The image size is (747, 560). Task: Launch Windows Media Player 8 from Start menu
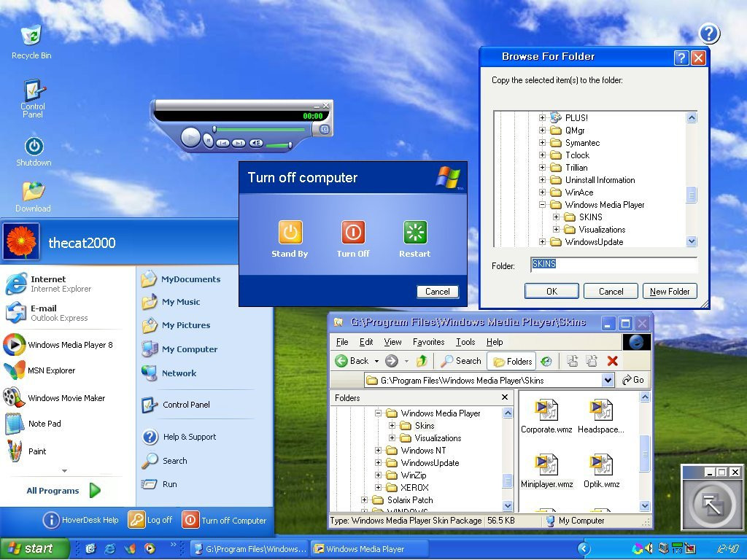58,345
